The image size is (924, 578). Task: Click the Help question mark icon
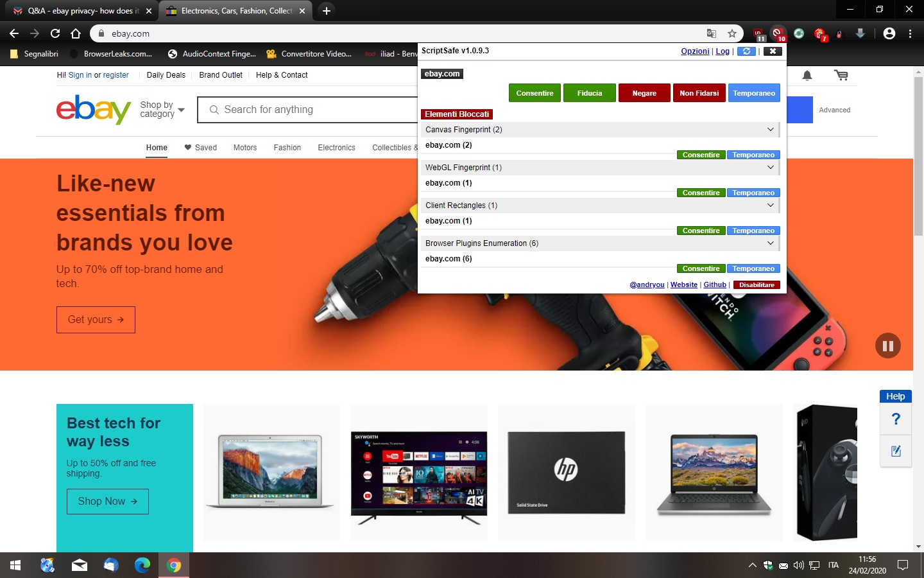(896, 419)
